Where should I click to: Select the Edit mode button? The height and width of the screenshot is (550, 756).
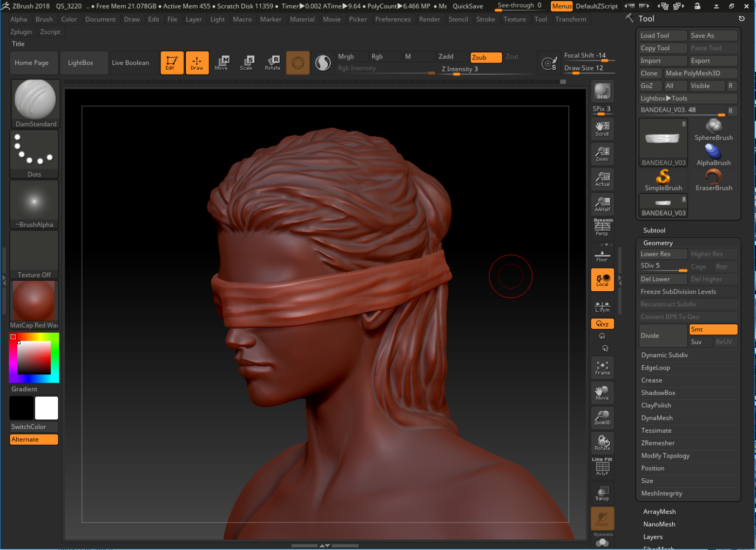(172, 63)
